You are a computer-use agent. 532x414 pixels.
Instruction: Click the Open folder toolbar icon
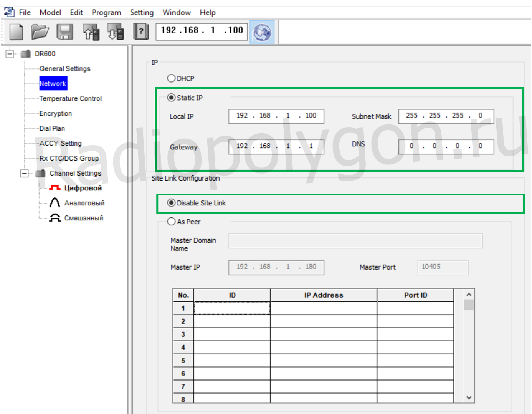coord(40,31)
